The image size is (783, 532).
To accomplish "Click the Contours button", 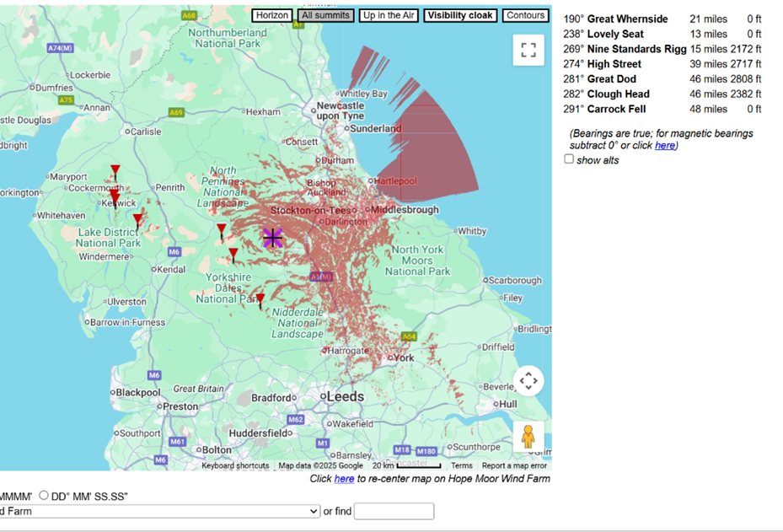I will click(x=525, y=16).
